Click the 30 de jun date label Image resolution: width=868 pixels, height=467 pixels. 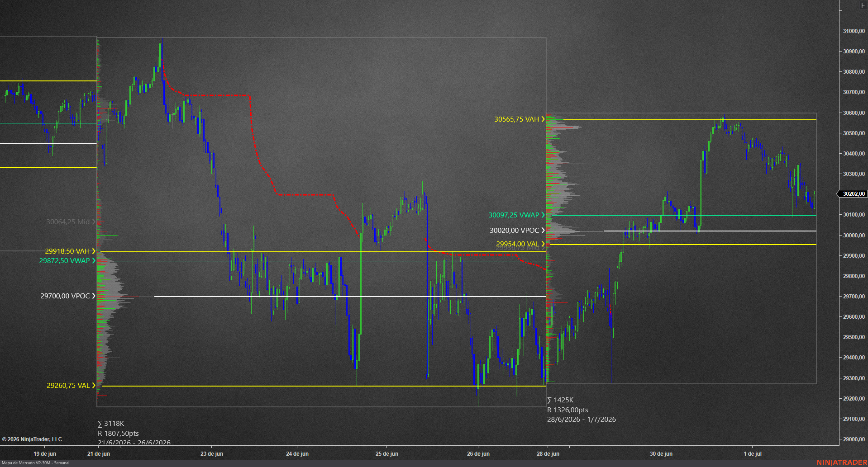click(x=661, y=454)
